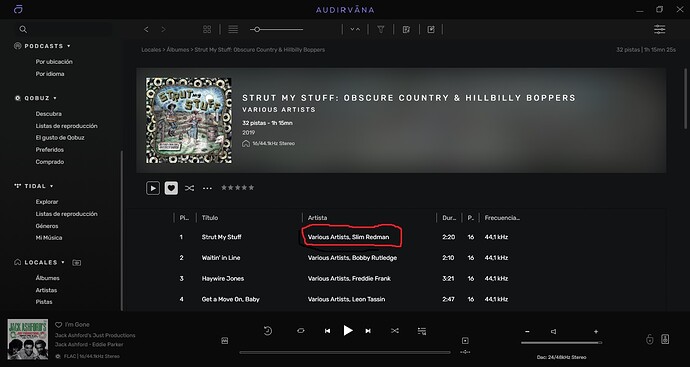690x367 pixels.
Task: Collapse the LOCALES section
Action: (63, 262)
